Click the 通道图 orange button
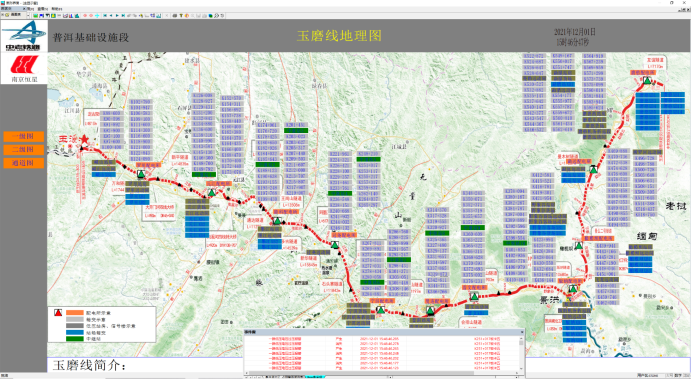 [24, 163]
